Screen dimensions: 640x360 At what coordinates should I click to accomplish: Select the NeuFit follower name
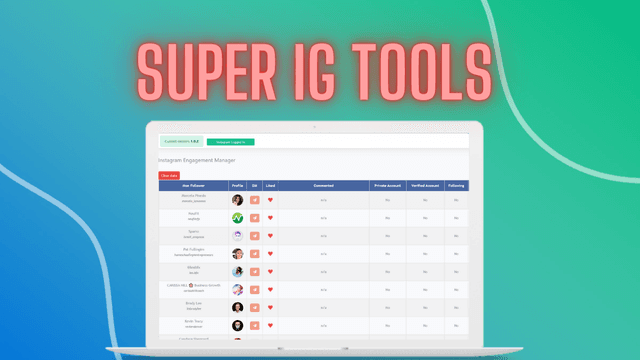coord(193,213)
